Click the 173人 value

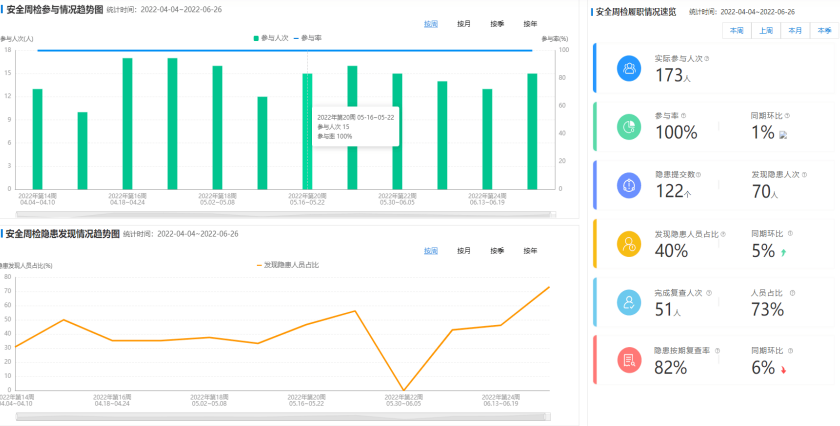point(673,76)
